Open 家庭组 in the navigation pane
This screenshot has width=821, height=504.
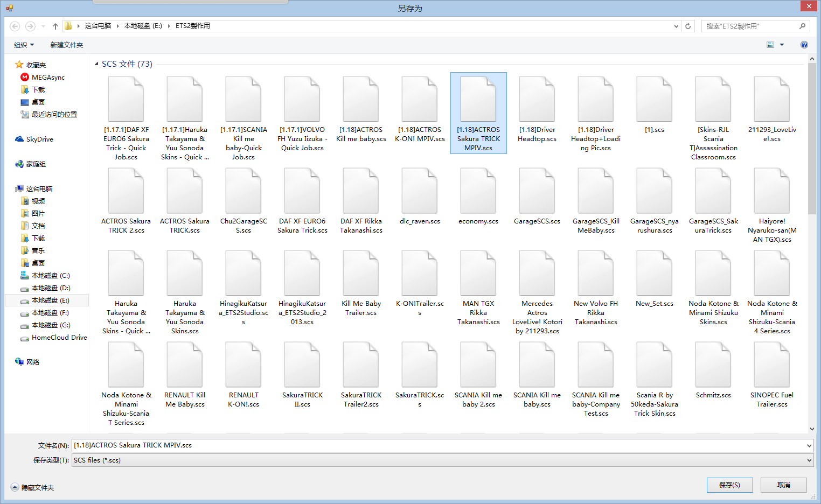36,164
